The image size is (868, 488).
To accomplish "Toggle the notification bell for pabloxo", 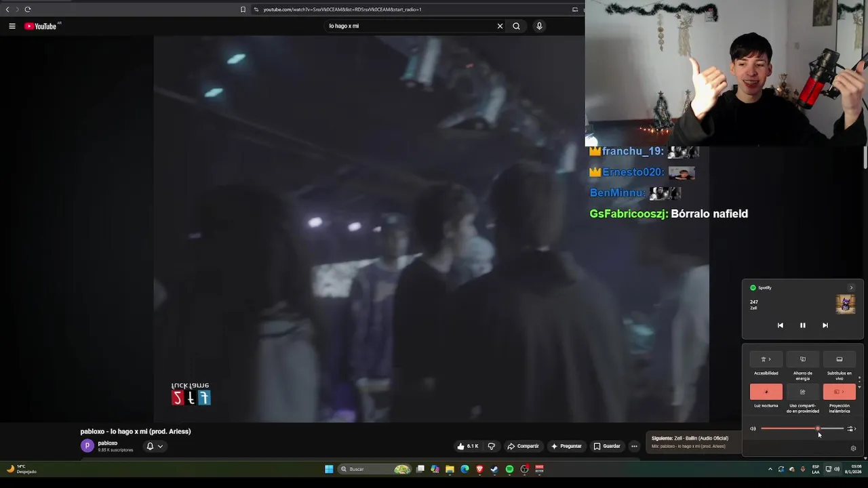I will point(150,446).
